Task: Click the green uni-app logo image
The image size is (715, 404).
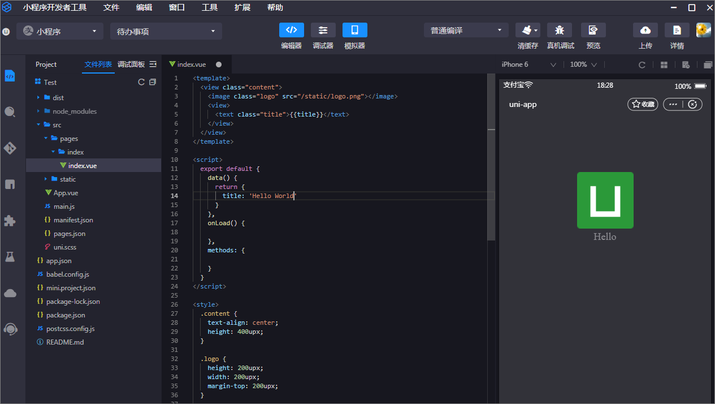Action: click(x=605, y=200)
